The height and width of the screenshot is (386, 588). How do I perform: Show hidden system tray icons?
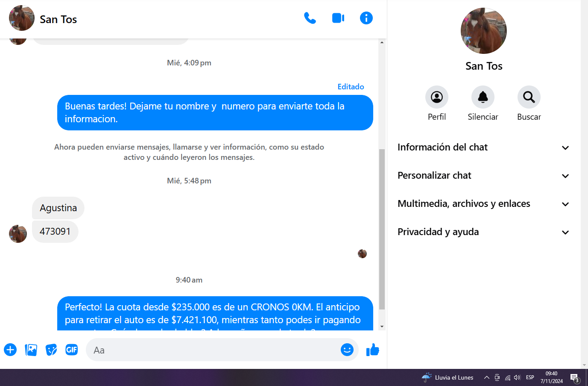(486, 377)
